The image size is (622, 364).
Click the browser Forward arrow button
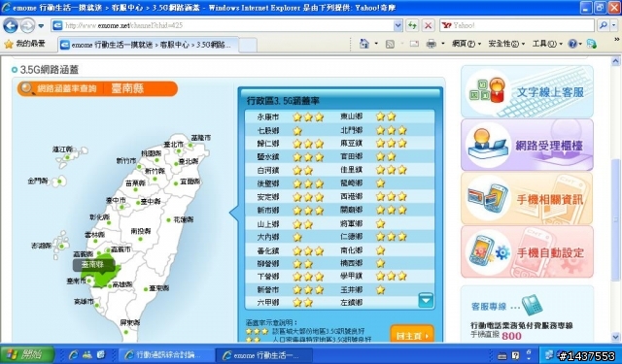coord(27,26)
